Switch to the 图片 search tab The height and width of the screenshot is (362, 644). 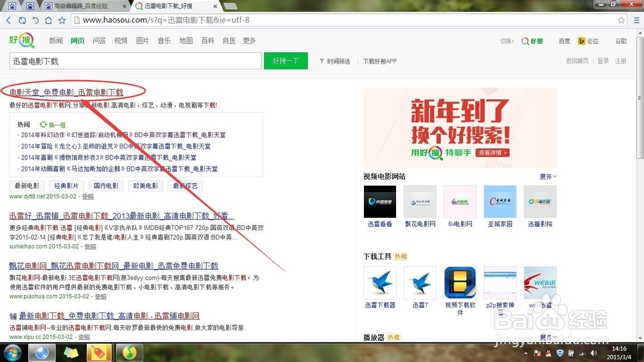pyautogui.click(x=142, y=41)
